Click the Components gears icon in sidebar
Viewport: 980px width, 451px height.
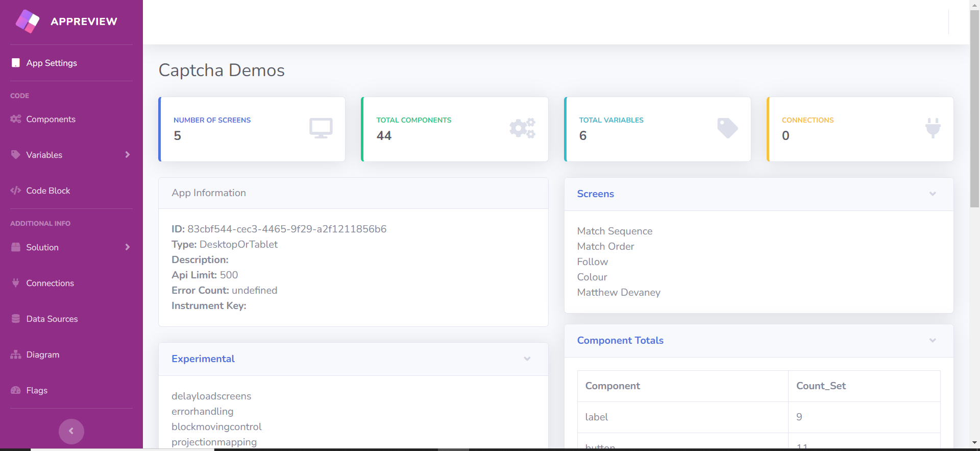point(16,119)
